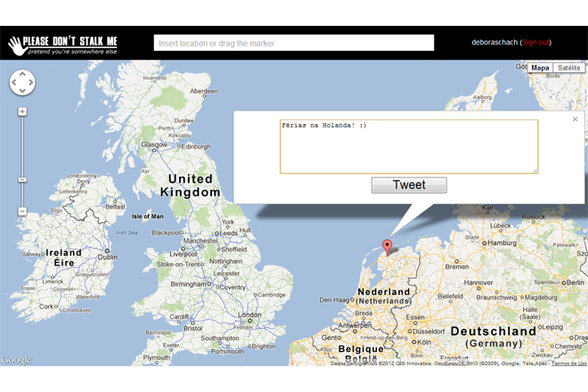
Task: Click the Isle of Man label
Action: [x=147, y=216]
